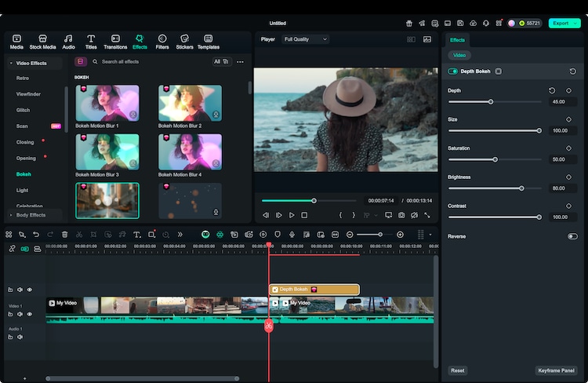Select Bokeh Motion Blur 1 thumbnail

(107, 103)
